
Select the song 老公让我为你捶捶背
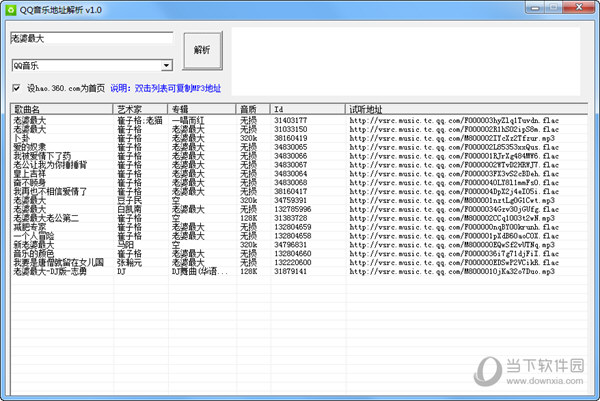[50, 165]
